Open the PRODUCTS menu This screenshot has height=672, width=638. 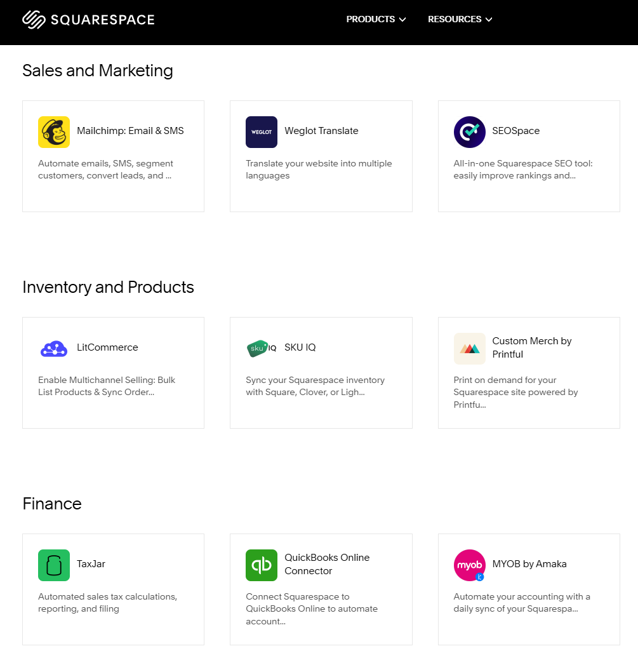(x=370, y=19)
